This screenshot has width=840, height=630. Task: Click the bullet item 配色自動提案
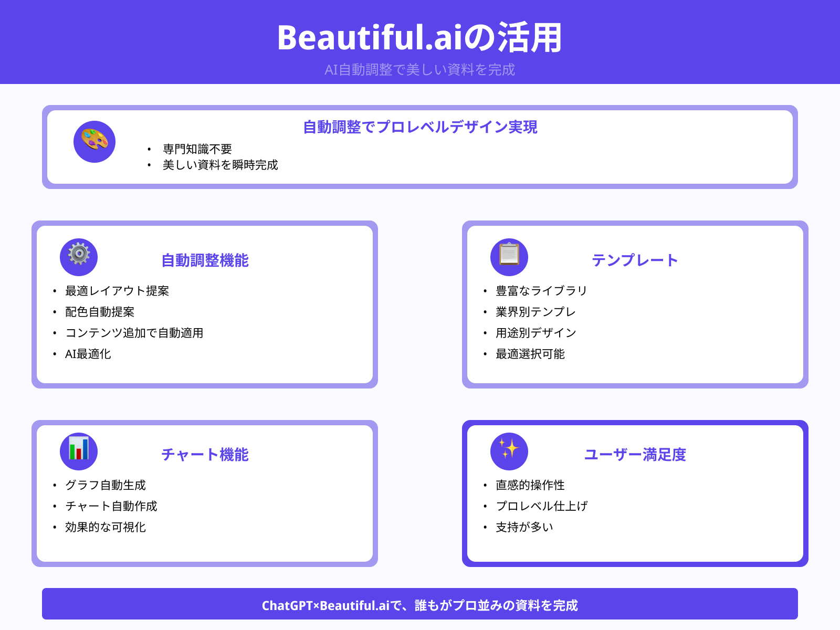(x=99, y=312)
